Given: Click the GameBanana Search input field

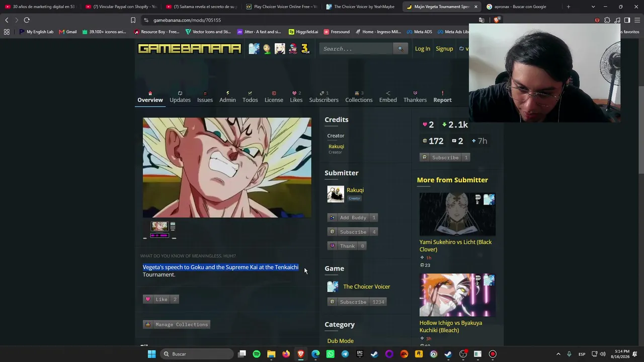Looking at the screenshot, I should click(356, 49).
